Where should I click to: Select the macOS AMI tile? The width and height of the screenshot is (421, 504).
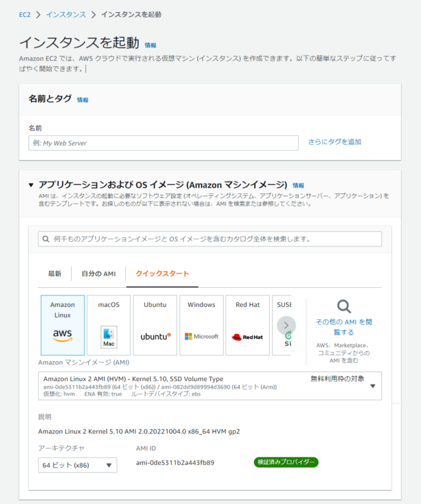pyautogui.click(x=108, y=325)
